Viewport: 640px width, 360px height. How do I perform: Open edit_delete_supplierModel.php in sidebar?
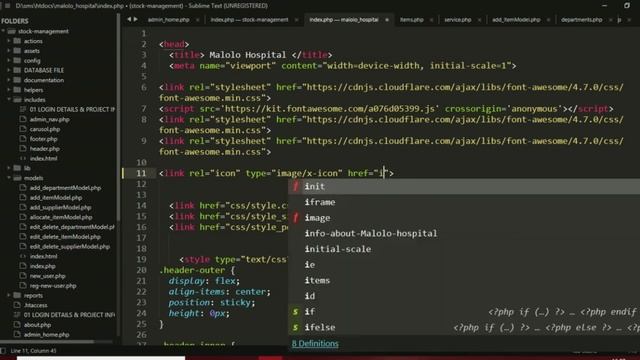point(69,247)
